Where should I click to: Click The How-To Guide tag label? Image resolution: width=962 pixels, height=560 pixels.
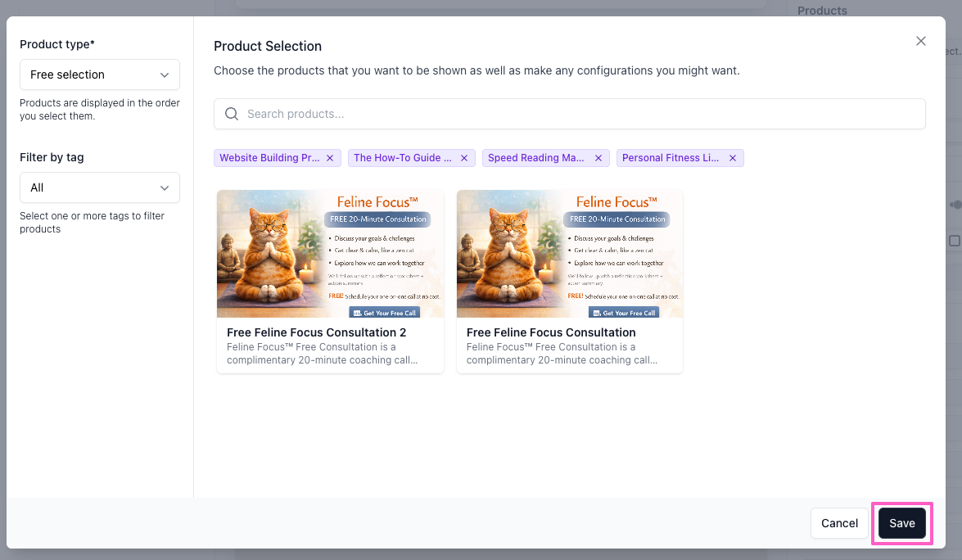403,158
